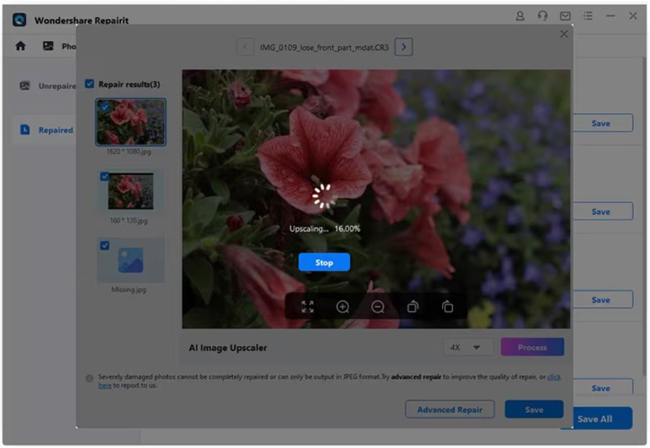Viewport: 650px width, 448px height.
Task: Select the 160*120.jpg thumbnail
Action: click(131, 191)
